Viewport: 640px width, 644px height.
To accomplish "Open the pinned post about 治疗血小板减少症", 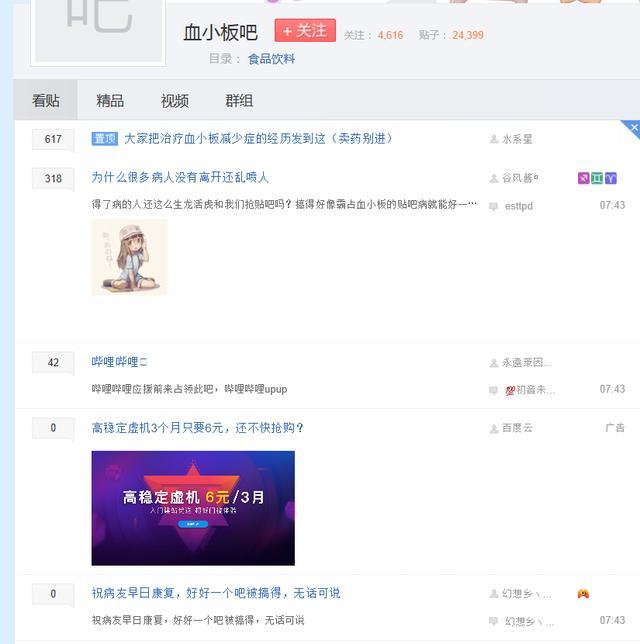I will [x=258, y=138].
